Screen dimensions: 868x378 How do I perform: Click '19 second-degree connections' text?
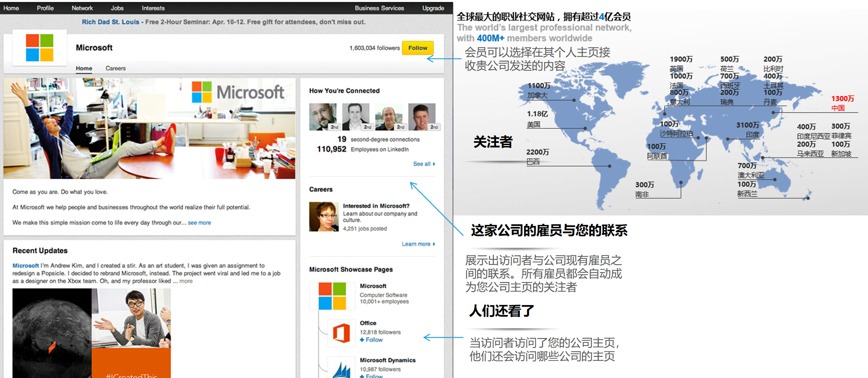pyautogui.click(x=378, y=140)
